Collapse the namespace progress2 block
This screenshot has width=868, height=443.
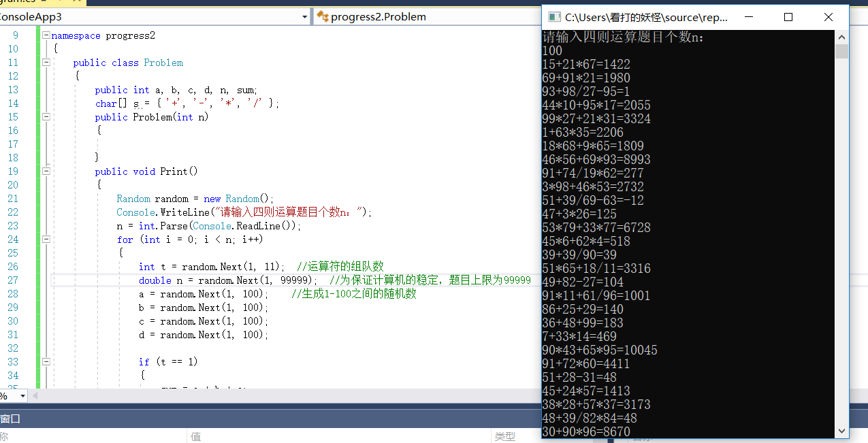(46, 35)
